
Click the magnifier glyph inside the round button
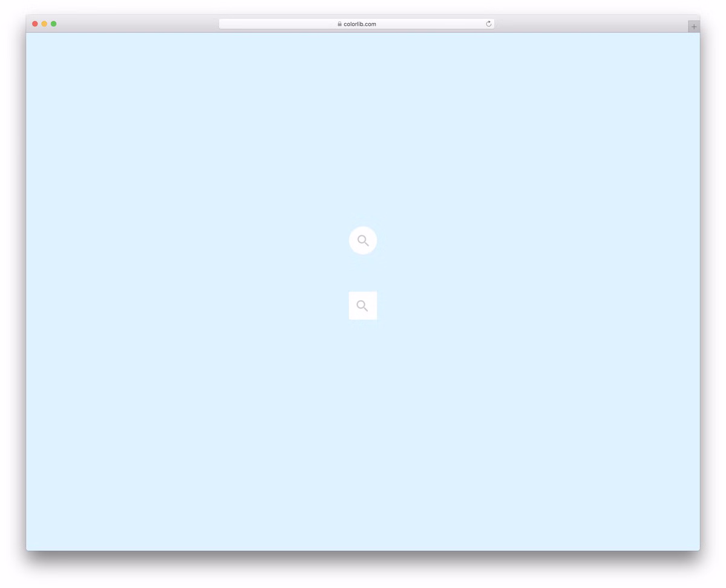point(362,240)
